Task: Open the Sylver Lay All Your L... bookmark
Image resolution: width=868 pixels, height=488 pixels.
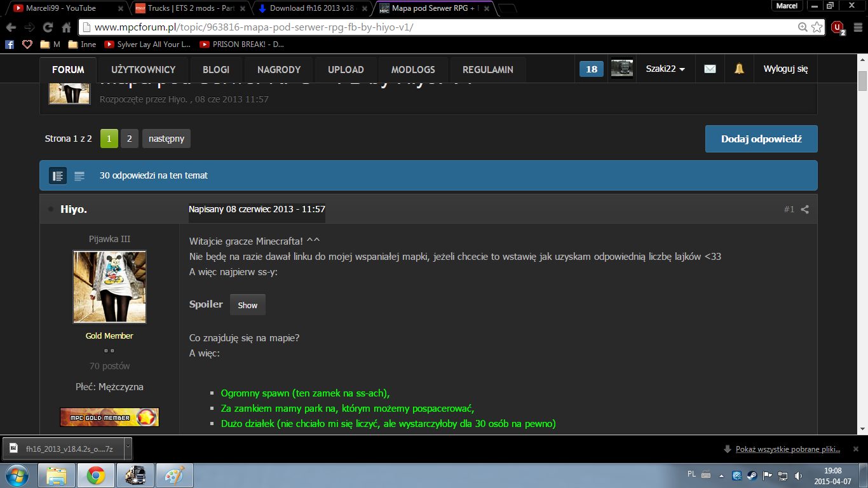Action: click(x=147, y=44)
